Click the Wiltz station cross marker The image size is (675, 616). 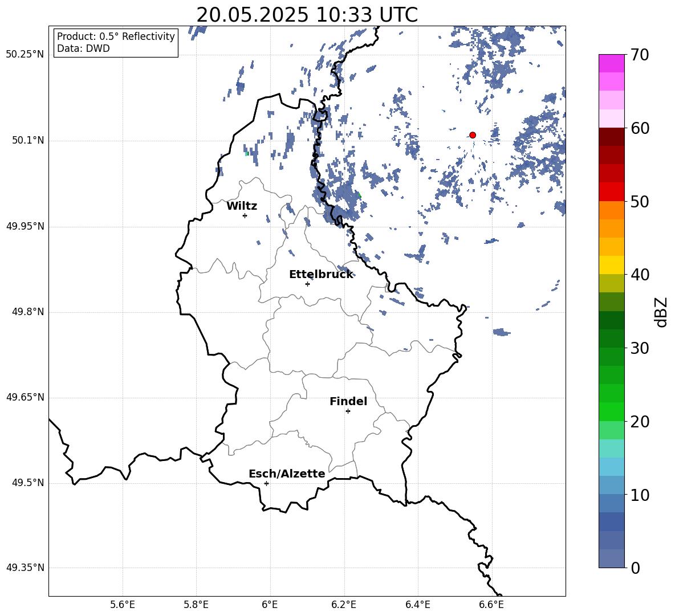(x=245, y=215)
